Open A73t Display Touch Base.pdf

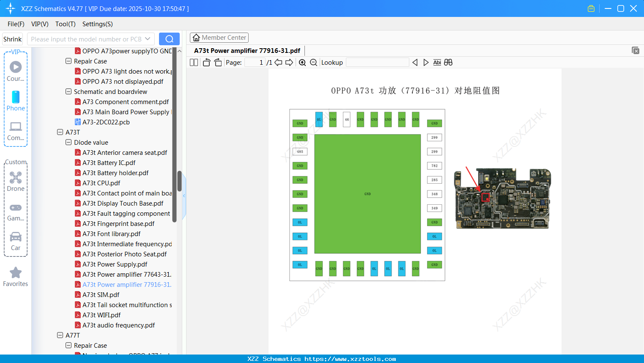123,203
